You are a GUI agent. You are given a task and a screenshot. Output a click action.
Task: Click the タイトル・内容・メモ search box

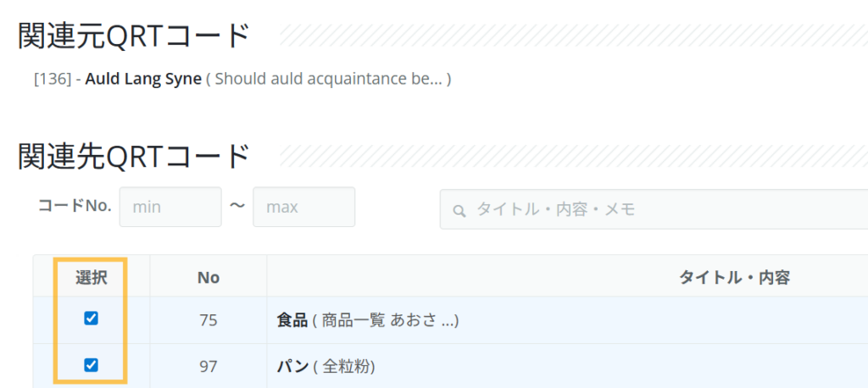[x=654, y=209]
